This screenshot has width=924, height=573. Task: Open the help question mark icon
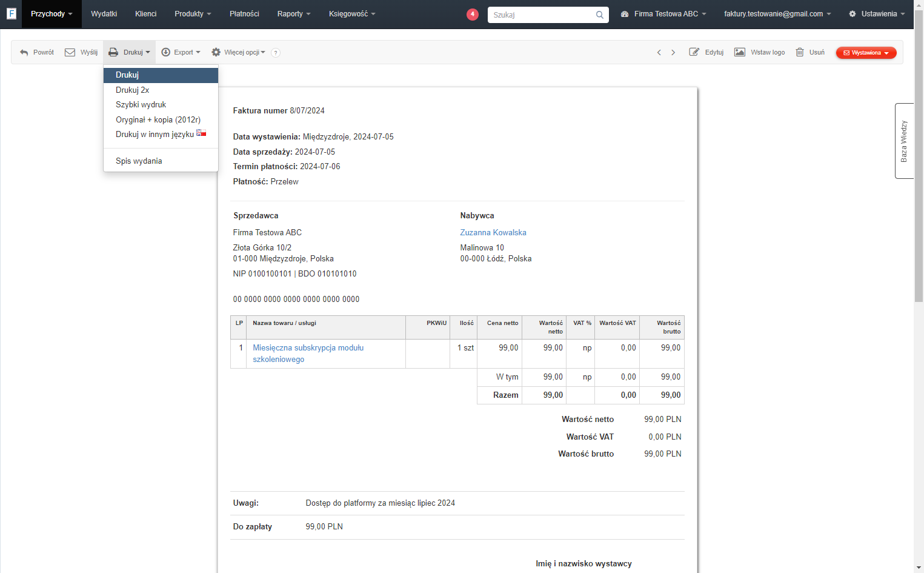coord(276,53)
